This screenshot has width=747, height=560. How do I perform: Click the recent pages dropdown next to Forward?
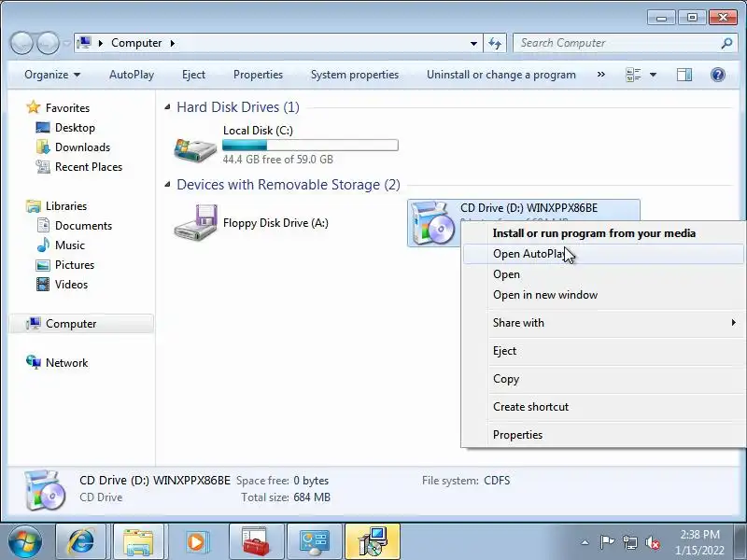(x=67, y=43)
